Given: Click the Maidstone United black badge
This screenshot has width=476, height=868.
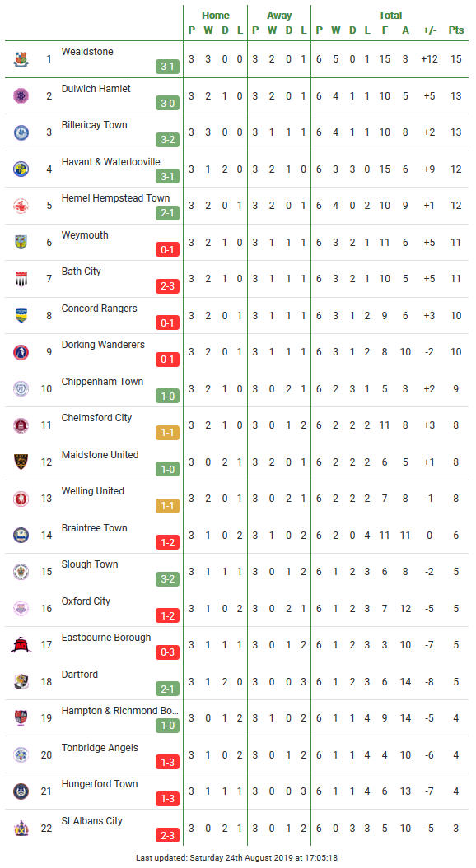Looking at the screenshot, I should 21,461.
